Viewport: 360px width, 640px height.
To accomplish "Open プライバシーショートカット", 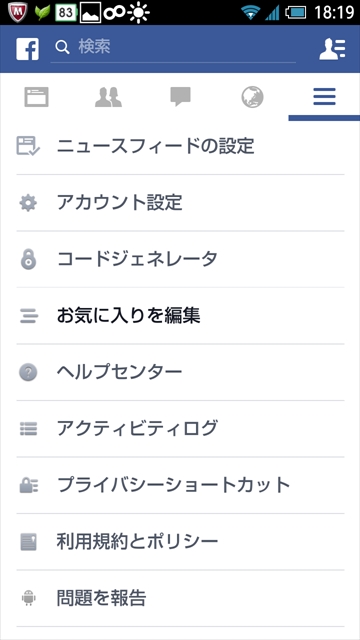I will (180, 485).
